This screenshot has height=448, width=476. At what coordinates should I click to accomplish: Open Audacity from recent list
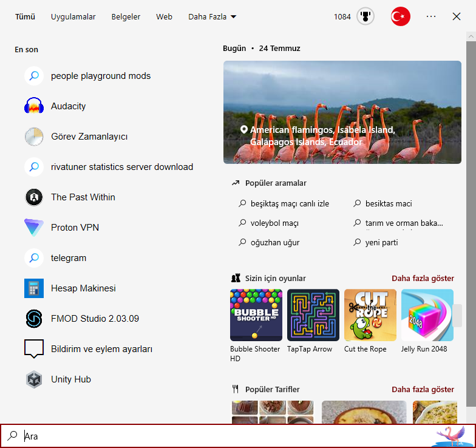click(x=68, y=106)
